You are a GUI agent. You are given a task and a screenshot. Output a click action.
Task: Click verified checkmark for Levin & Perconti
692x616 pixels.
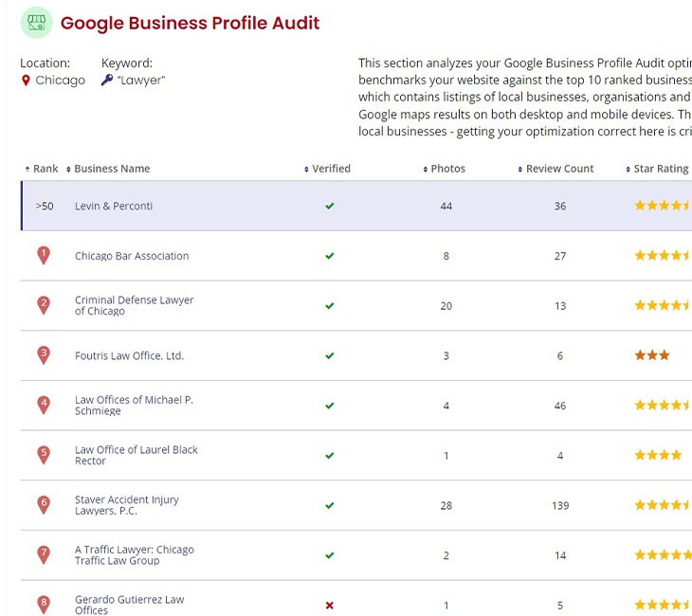[x=329, y=206]
